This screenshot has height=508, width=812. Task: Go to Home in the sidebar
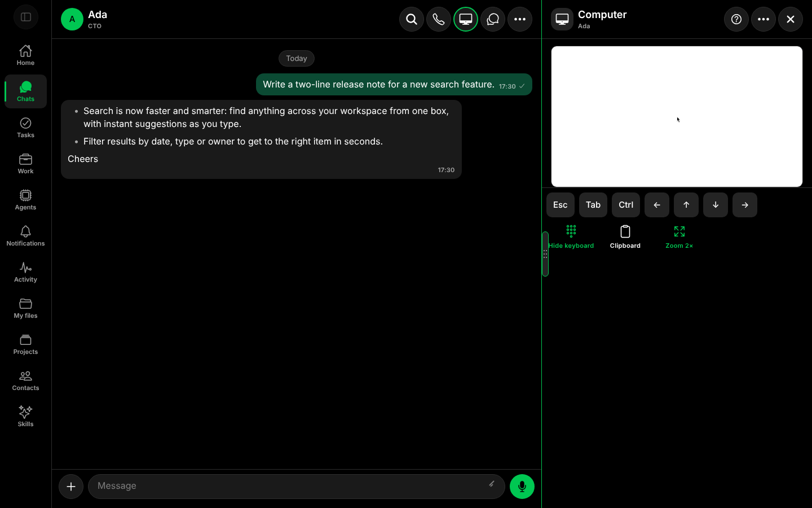(x=25, y=55)
